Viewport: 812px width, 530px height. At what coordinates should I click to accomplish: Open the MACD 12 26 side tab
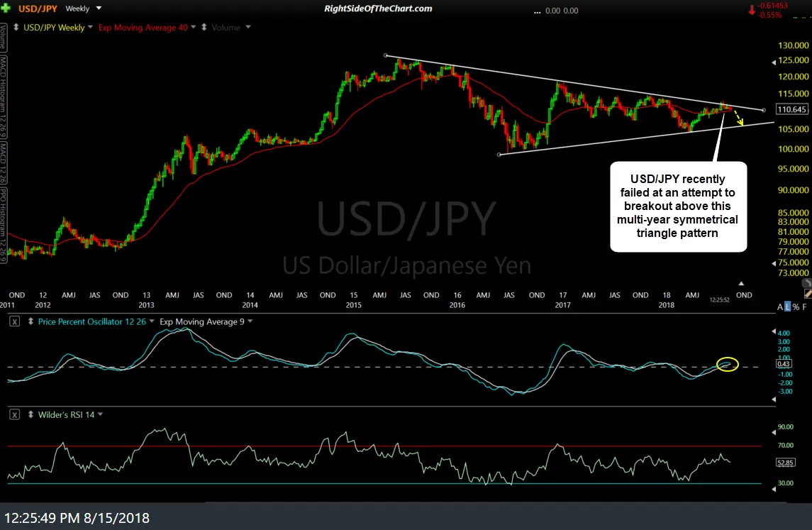(x=3, y=162)
